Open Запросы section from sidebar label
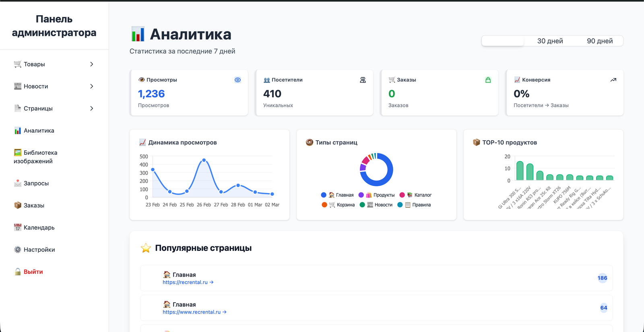 click(x=36, y=183)
